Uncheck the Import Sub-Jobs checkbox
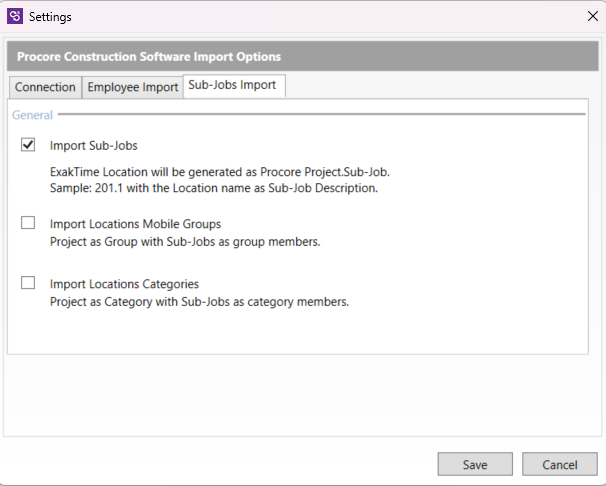 coord(28,145)
